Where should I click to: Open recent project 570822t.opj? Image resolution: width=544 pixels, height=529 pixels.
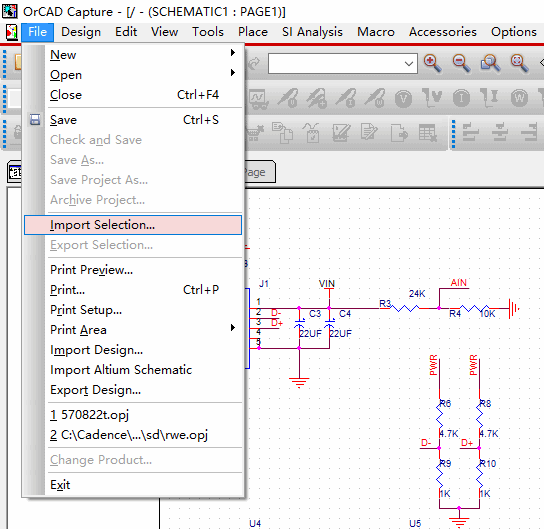[133, 415]
